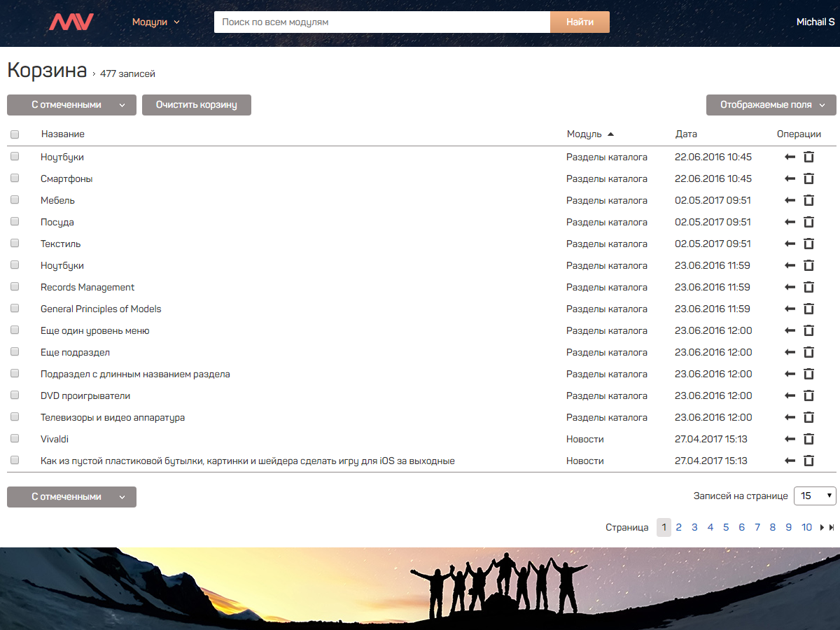840x630 pixels.
Task: Click the MV logo in header
Action: [x=71, y=22]
